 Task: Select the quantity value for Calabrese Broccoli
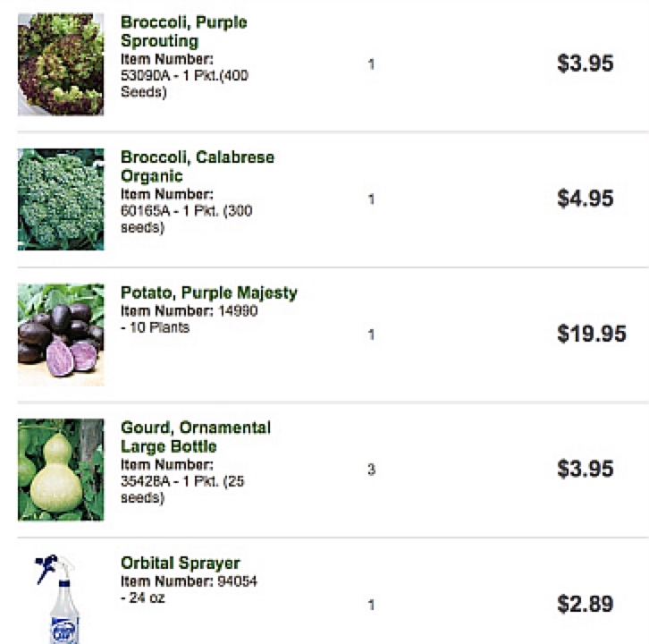tap(371, 199)
